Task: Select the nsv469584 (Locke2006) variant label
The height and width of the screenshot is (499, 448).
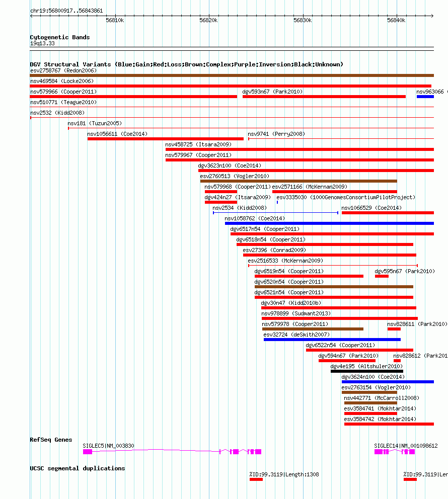Action: [62, 81]
